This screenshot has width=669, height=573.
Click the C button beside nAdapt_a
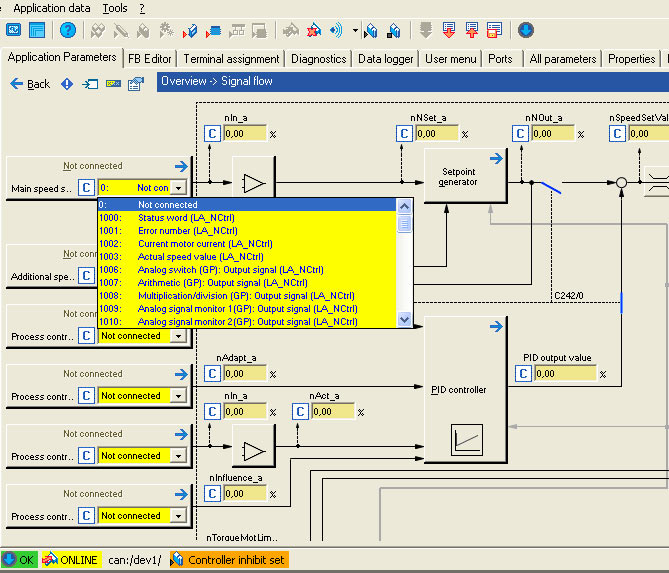(212, 374)
